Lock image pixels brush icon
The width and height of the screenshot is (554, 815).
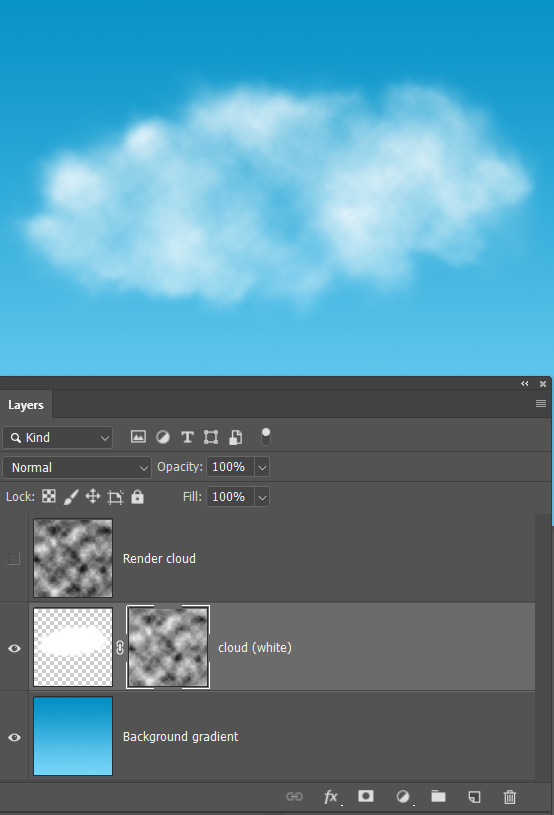(x=71, y=497)
